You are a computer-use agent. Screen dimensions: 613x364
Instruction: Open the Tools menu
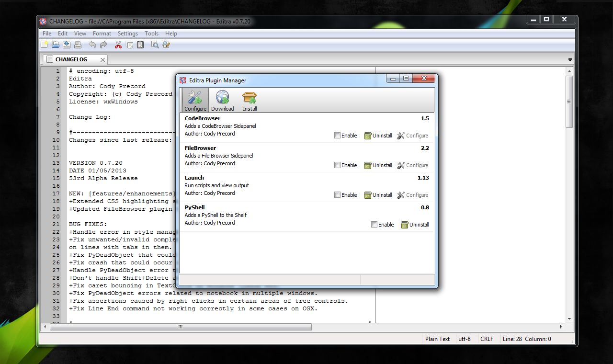151,34
